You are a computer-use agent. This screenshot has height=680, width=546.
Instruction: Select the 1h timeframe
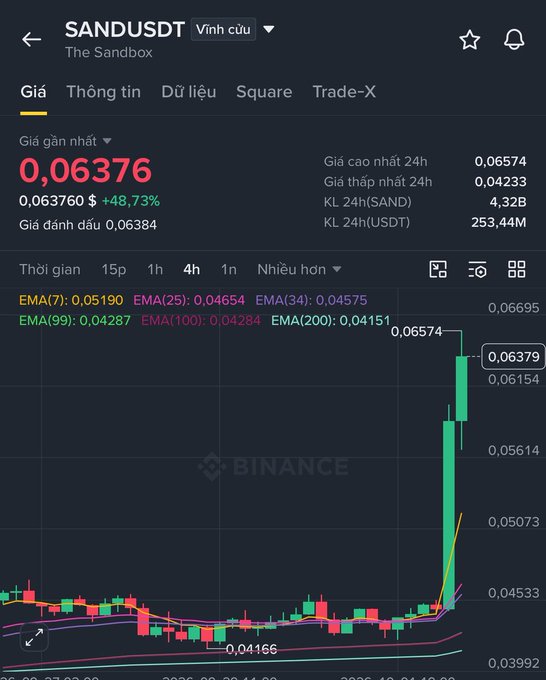coord(155,269)
